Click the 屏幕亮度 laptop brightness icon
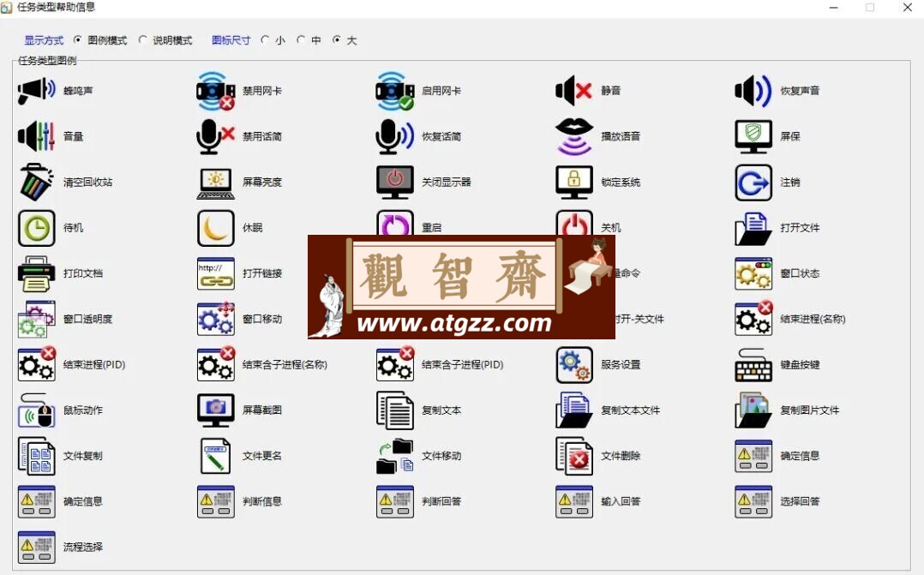Viewport: 924px width, 575px height. coord(216,183)
